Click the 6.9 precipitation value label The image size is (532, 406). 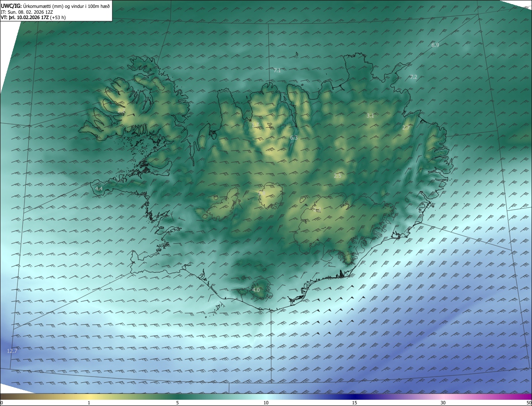(x=435, y=45)
